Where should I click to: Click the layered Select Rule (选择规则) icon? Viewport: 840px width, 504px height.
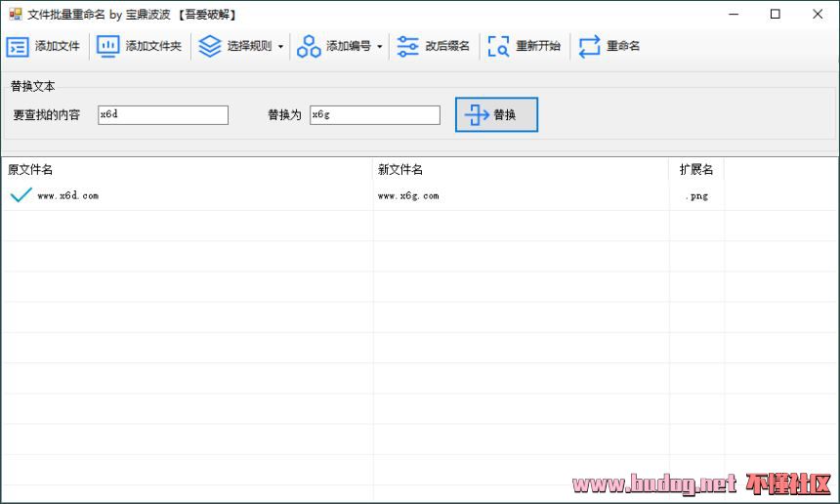(210, 46)
